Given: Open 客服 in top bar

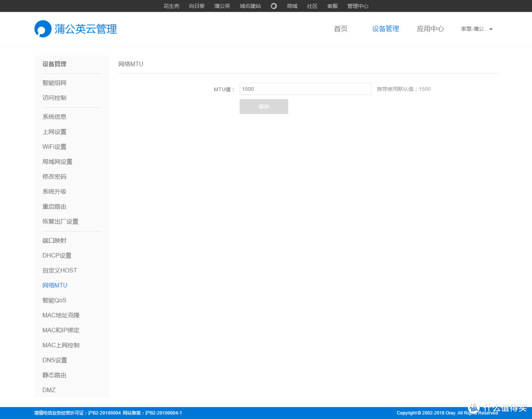Looking at the screenshot, I should pos(332,6).
